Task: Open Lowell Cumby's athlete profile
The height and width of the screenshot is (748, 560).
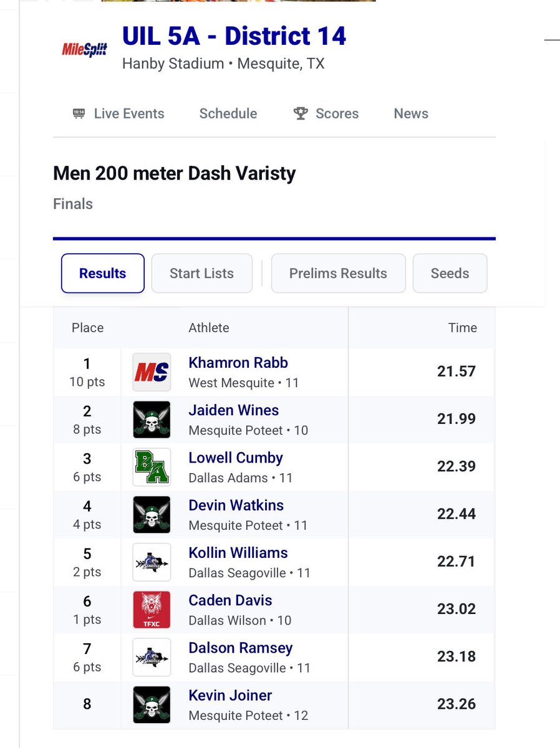Action: (236, 458)
